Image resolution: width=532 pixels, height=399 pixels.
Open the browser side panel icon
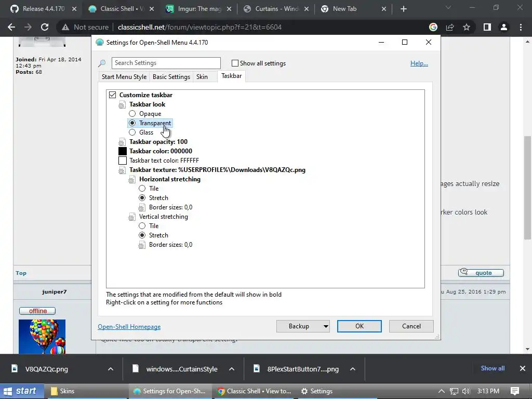click(x=487, y=27)
